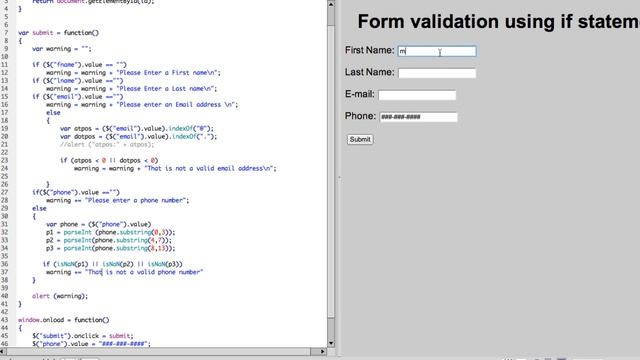Click the 'var warning' code line
This screenshot has height=360, width=640.
coord(62,49)
